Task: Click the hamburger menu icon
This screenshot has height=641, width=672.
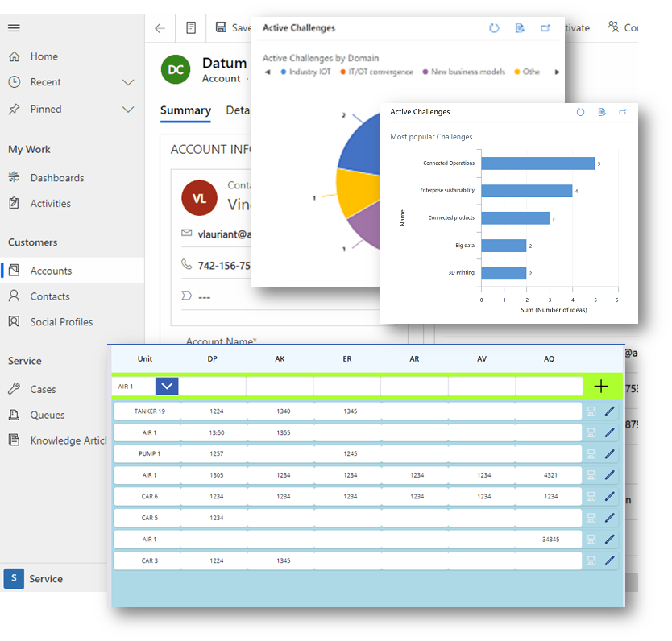Action: click(14, 28)
